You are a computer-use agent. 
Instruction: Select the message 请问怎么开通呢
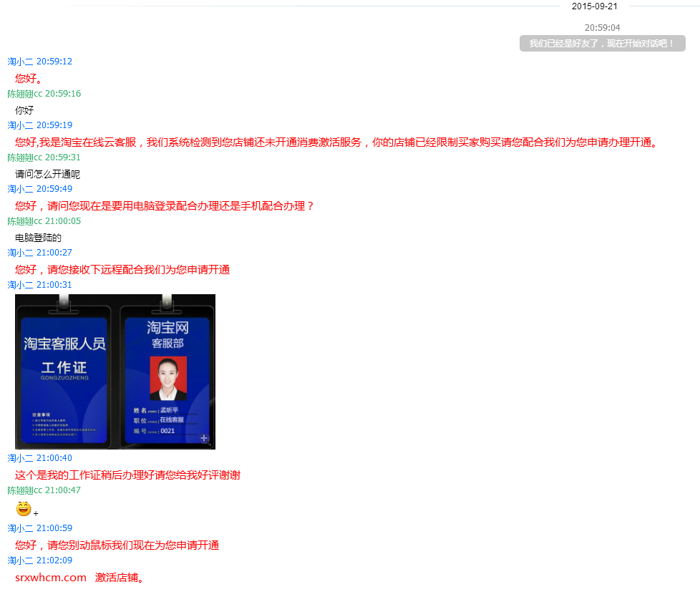tap(48, 174)
